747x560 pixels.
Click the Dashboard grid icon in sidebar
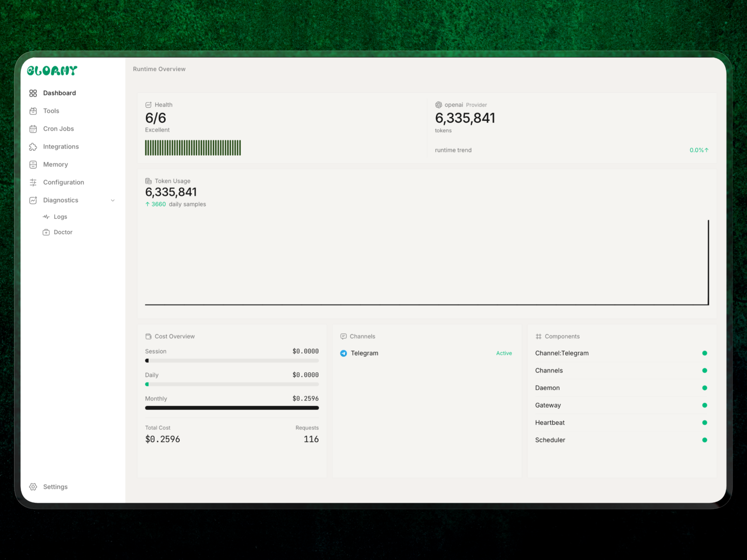click(33, 93)
